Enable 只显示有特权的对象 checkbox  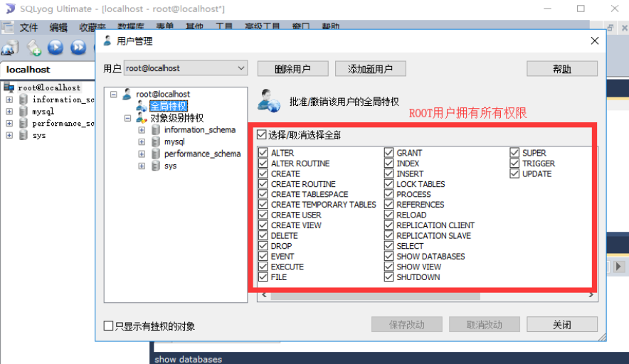pyautogui.click(x=108, y=326)
